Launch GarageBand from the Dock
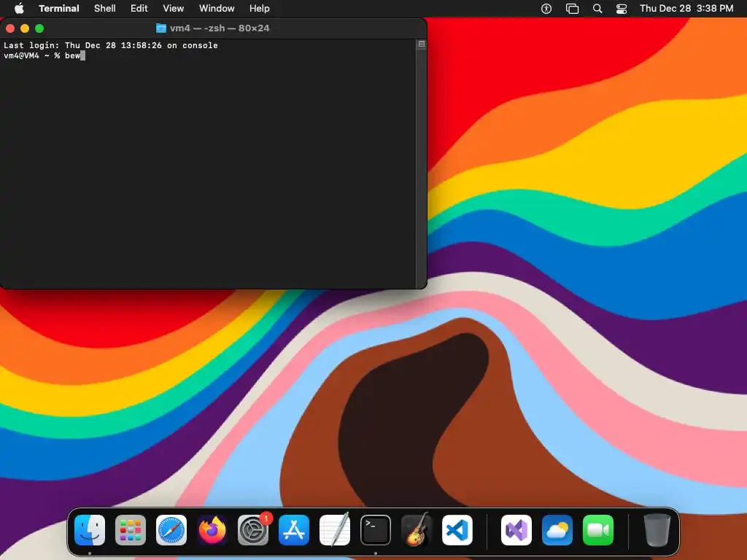Screen dimensions: 747x560 pyautogui.click(x=417, y=530)
